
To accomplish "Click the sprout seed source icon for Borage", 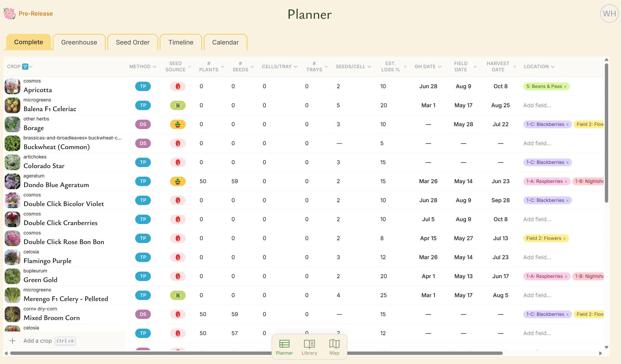I will pyautogui.click(x=178, y=124).
